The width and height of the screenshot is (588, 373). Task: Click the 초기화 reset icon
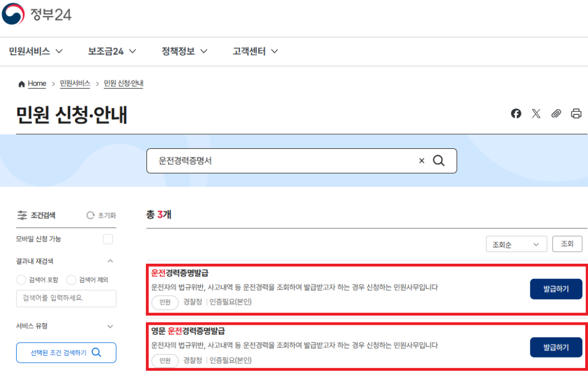[90, 215]
